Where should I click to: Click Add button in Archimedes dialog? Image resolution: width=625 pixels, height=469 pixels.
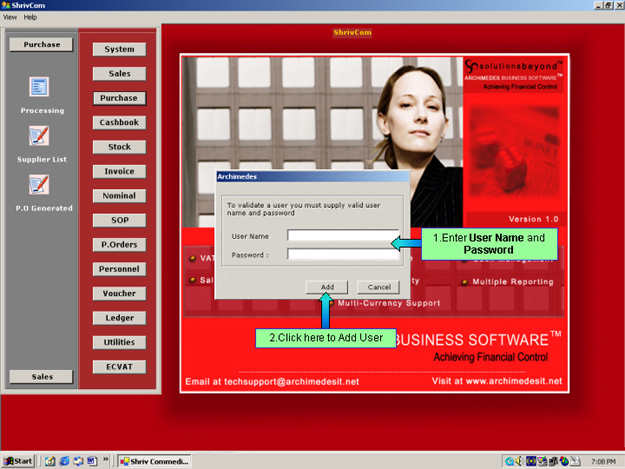pyautogui.click(x=327, y=287)
